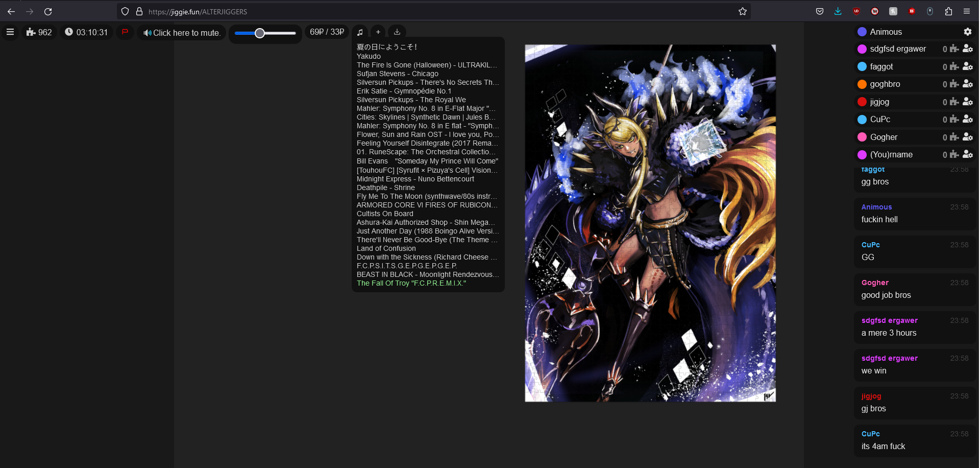Open the browser Extensions puzzle icon
Screen dimensions: 980x468
948,11
